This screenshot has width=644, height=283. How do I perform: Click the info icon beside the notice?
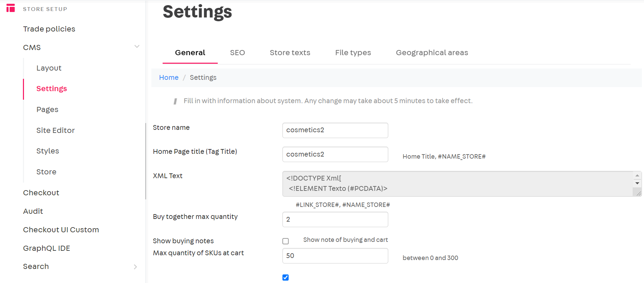pos(175,101)
